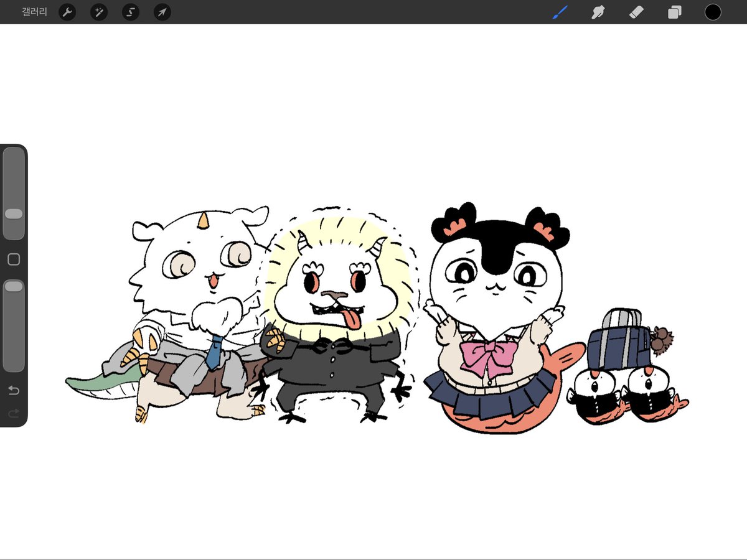Tap the Undo arrow in sidebar
This screenshot has height=560, width=747.
coord(14,390)
